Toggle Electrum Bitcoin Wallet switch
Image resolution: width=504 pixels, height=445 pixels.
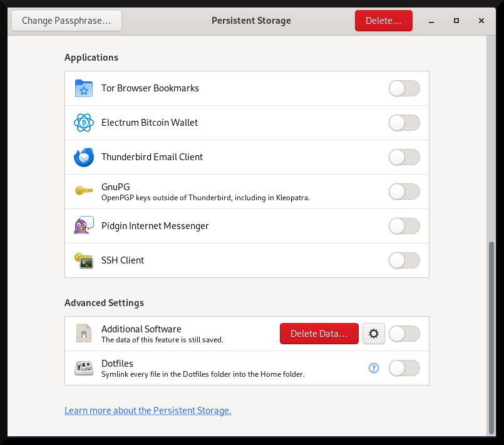pyautogui.click(x=404, y=123)
